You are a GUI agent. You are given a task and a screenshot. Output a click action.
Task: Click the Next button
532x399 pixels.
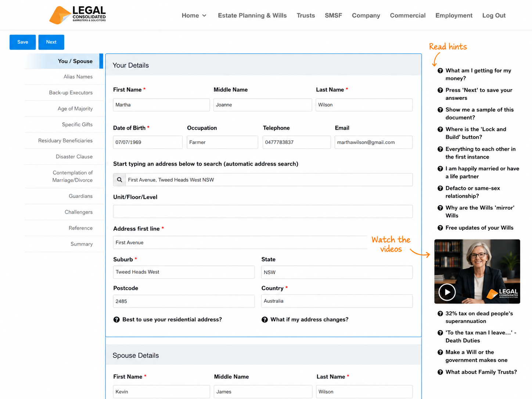coord(51,42)
